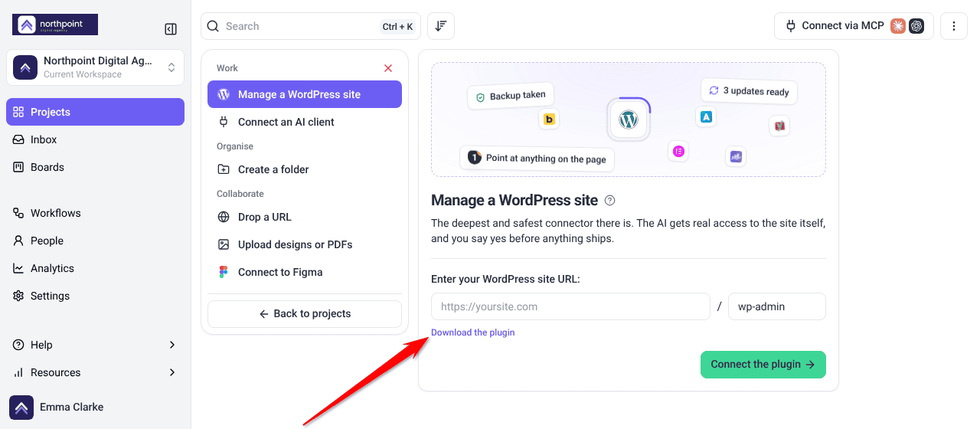The image size is (980, 429).
Task: Click Back to projects button
Action: (305, 313)
